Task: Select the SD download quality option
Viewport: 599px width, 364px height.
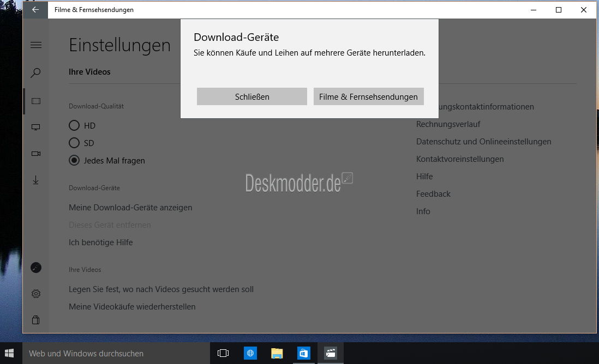Action: (x=81, y=143)
